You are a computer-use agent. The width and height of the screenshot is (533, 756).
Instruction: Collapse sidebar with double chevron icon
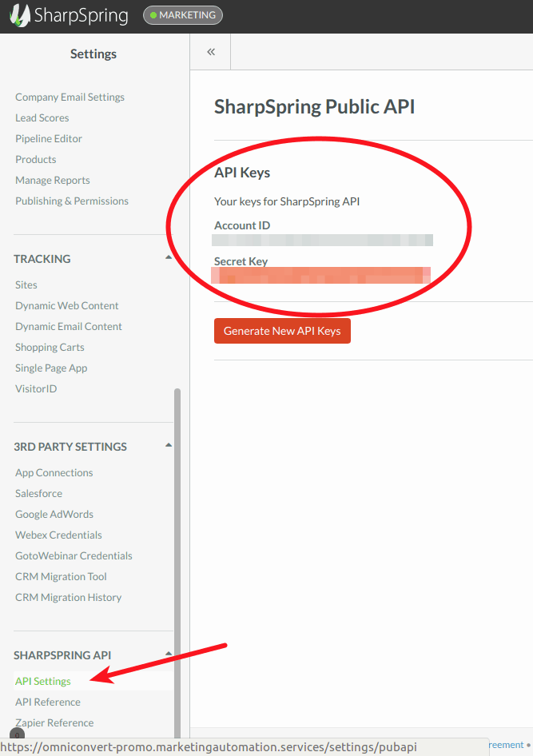[x=211, y=52]
